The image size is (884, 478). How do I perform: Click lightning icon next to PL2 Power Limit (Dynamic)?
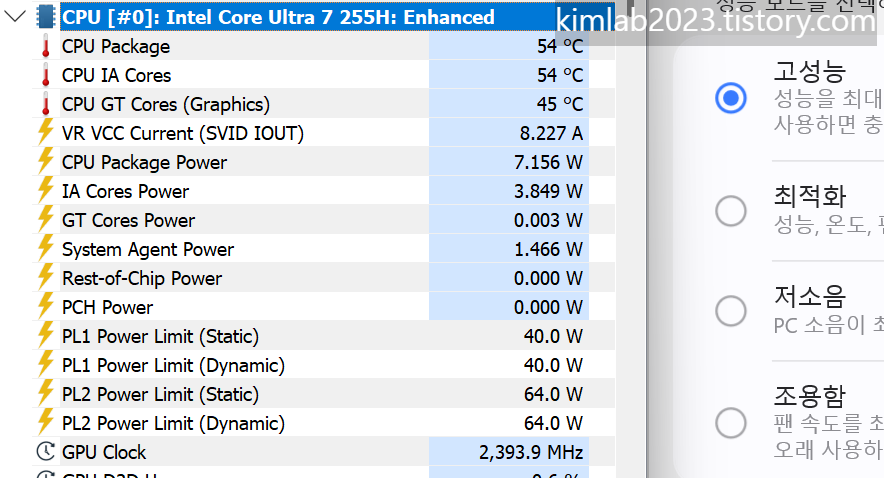46,423
